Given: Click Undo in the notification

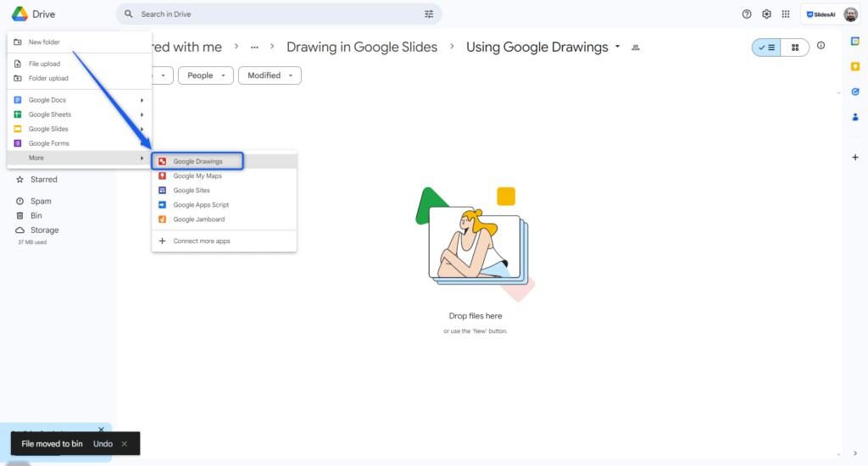Looking at the screenshot, I should pos(103,444).
